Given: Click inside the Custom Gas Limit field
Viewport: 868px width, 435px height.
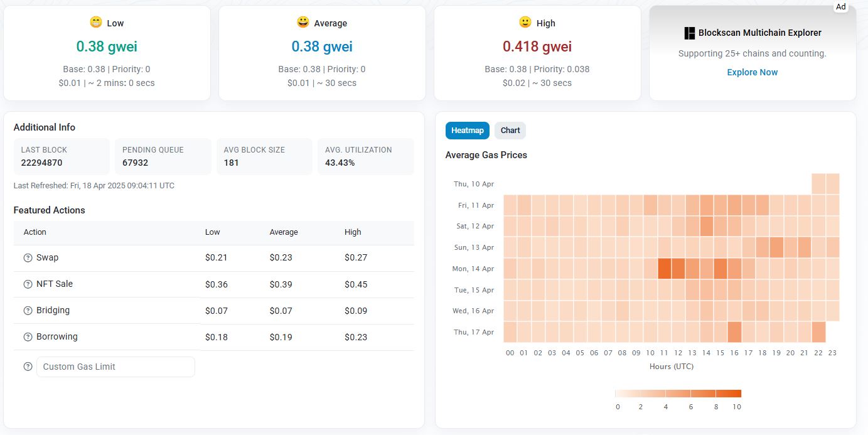Looking at the screenshot, I should (x=115, y=367).
